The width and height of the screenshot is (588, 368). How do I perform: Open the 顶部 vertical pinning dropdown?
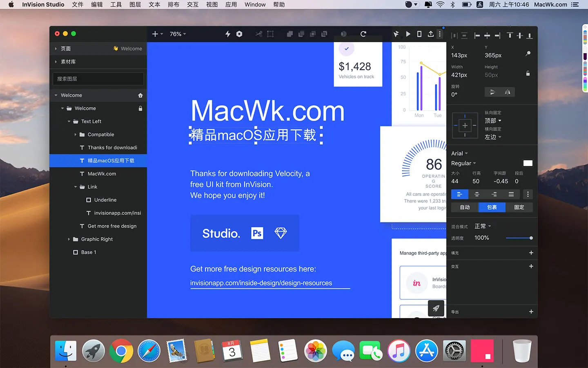point(493,121)
